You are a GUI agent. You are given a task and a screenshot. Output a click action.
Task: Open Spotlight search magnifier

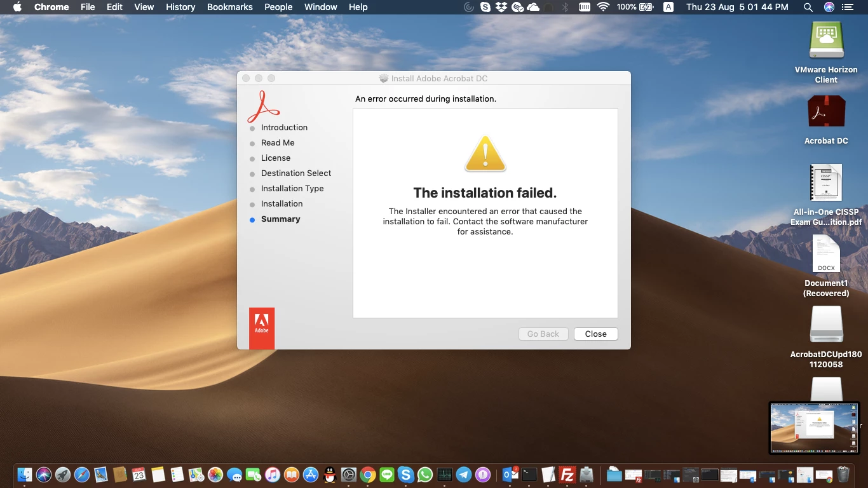[x=808, y=7]
